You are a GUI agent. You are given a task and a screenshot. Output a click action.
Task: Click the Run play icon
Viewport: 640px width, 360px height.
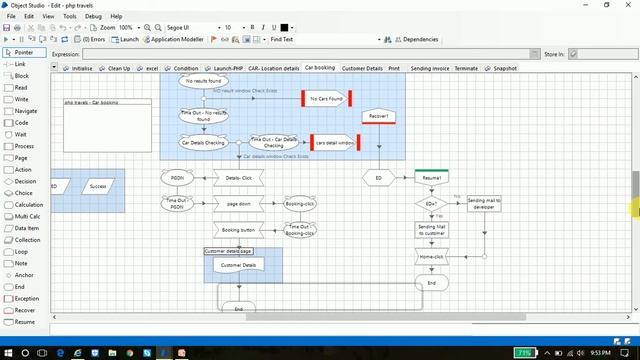pos(6,40)
